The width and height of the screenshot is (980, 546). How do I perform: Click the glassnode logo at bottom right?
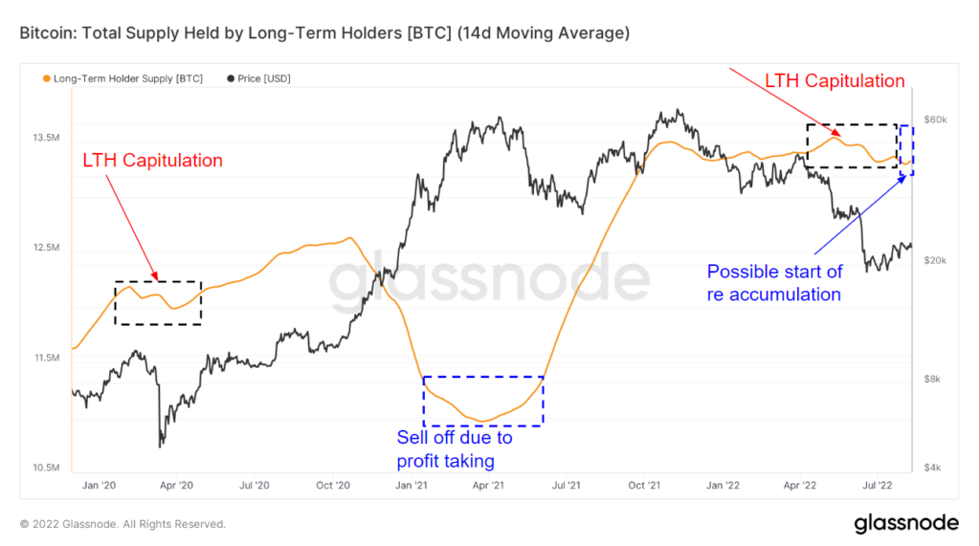click(905, 523)
